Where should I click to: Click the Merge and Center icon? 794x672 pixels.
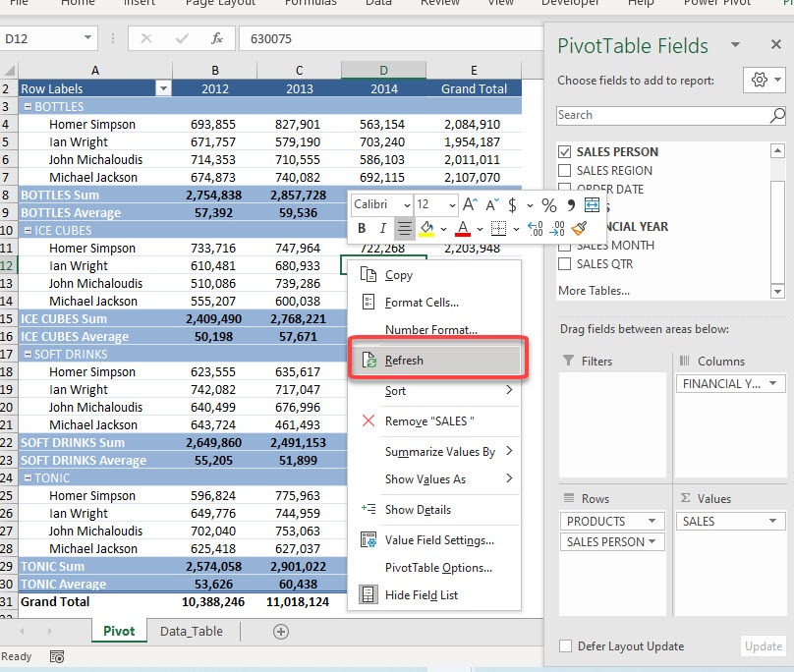click(592, 204)
